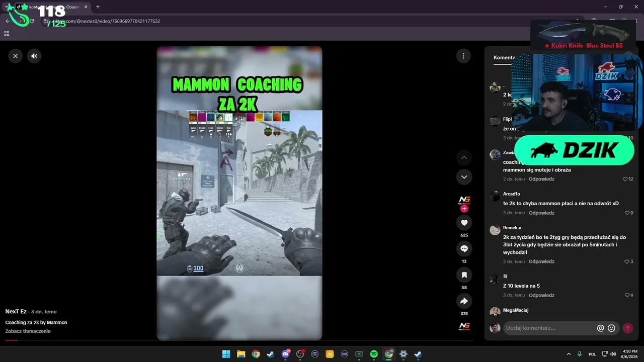Open the apps grid in bookmarks bar
644x362 pixels.
point(7,34)
